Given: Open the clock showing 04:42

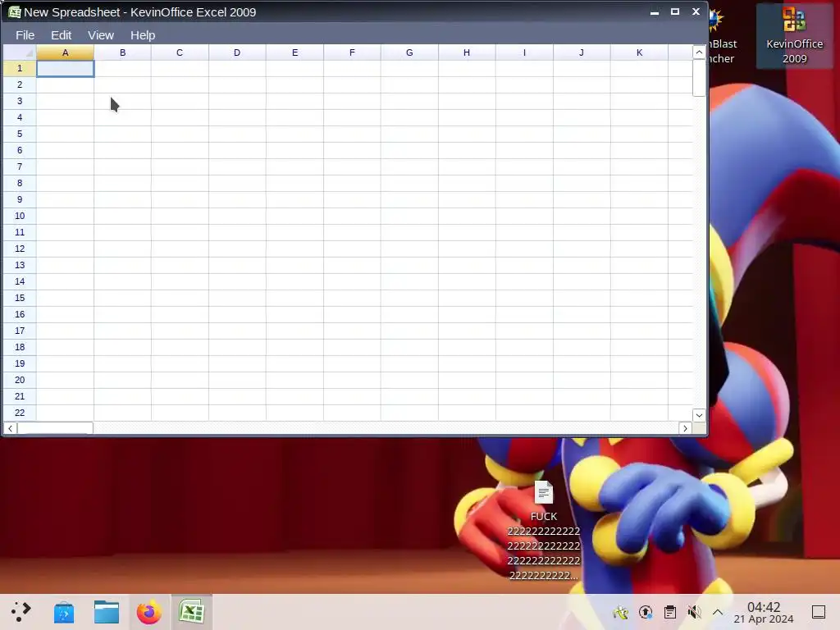Looking at the screenshot, I should pyautogui.click(x=764, y=612).
